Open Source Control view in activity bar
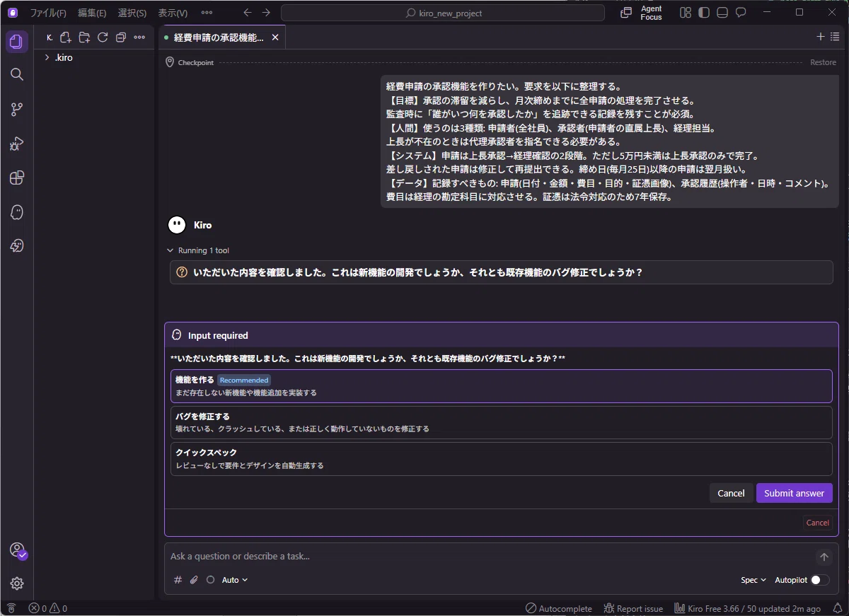 pyautogui.click(x=17, y=110)
